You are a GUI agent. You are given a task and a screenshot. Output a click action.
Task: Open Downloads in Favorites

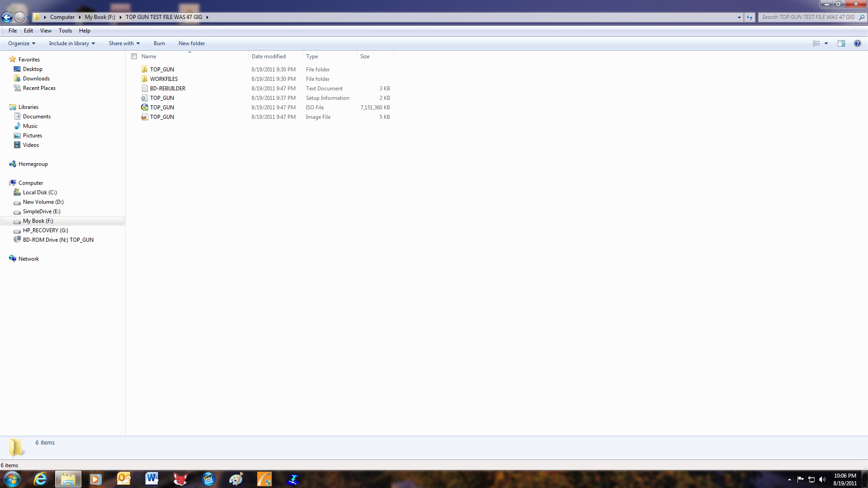point(36,79)
